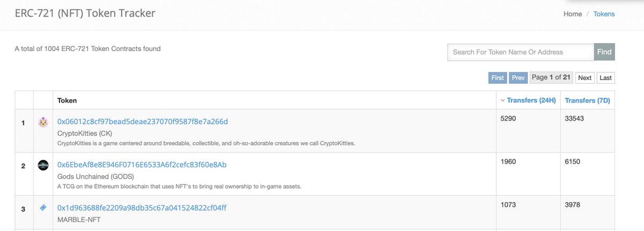Image resolution: width=644 pixels, height=231 pixels.
Task: Click the Gods Unchained token icon
Action: pos(43,166)
